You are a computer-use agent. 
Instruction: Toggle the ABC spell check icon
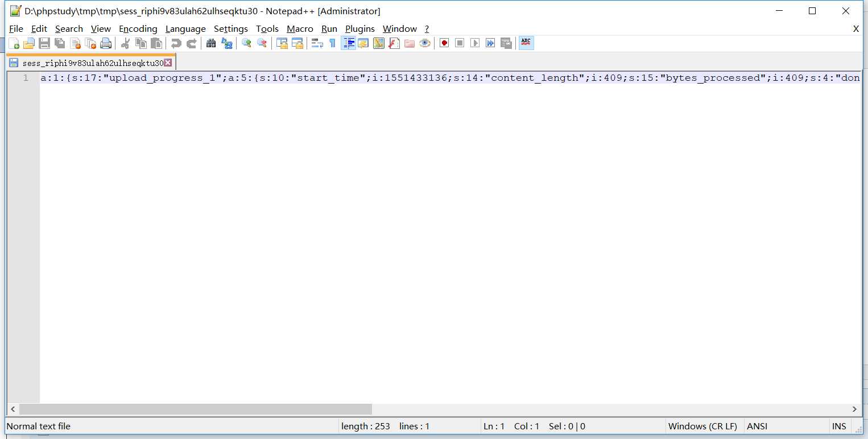click(x=526, y=43)
